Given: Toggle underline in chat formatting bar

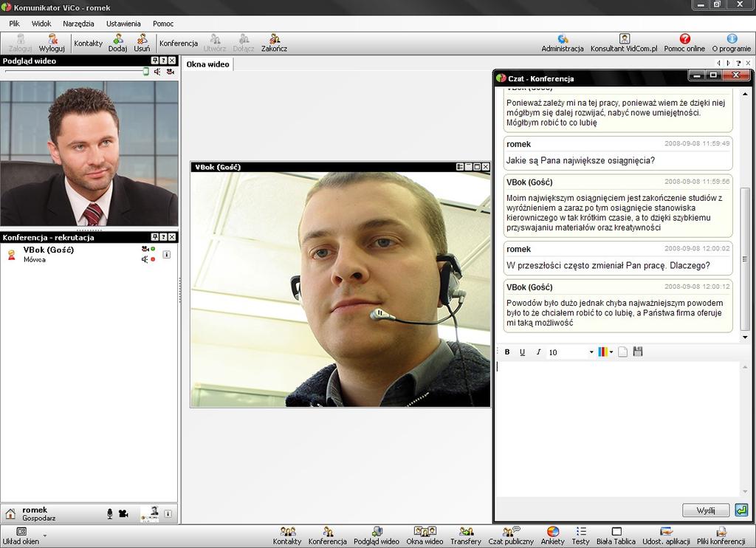Looking at the screenshot, I should click(x=522, y=352).
